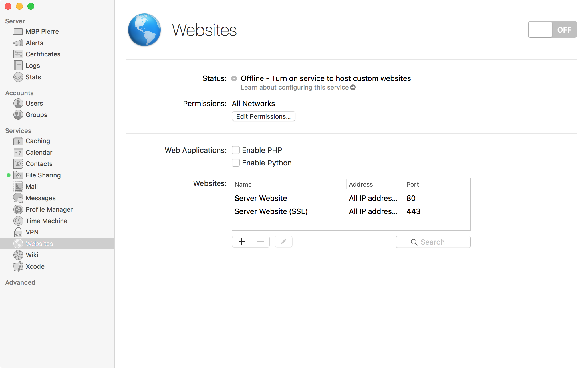Select the Certificates icon in sidebar

[x=18, y=54]
